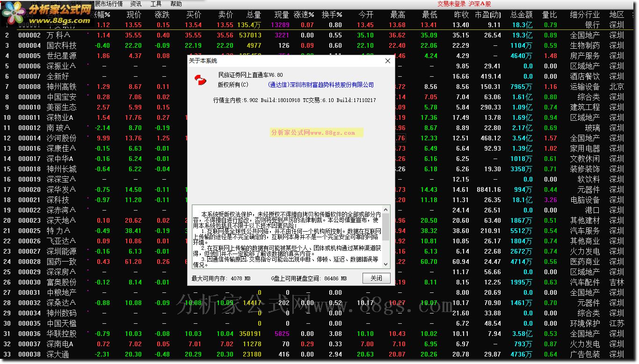The width and height of the screenshot is (639, 364).
Task: Open the 扩展市场行情 menu
Action: click(107, 4)
